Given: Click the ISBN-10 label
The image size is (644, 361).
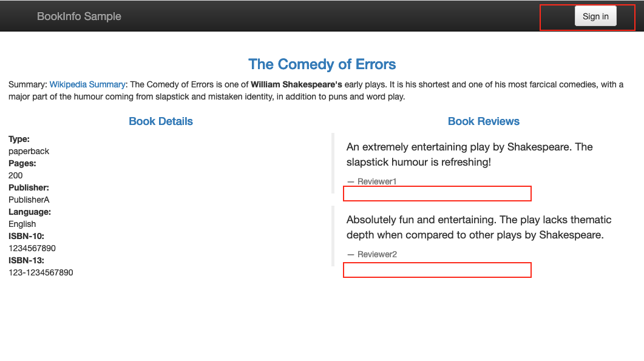Looking at the screenshot, I should [x=26, y=236].
